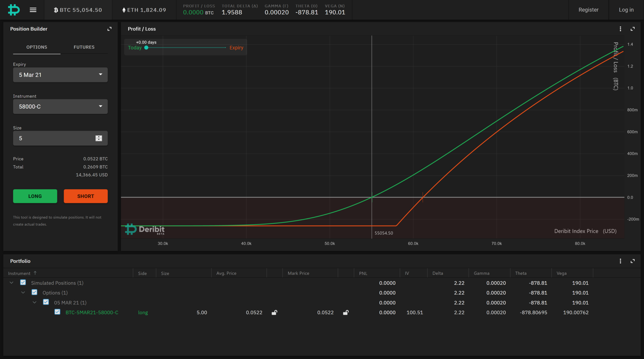Collapse the 05 MAR 21 tree group
644x359 pixels.
click(35, 302)
